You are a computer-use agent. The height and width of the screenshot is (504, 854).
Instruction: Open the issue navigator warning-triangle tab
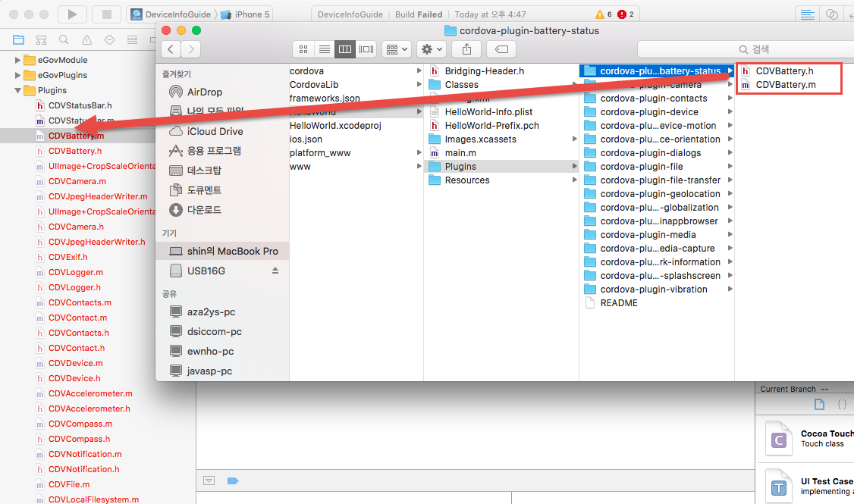pos(87,39)
